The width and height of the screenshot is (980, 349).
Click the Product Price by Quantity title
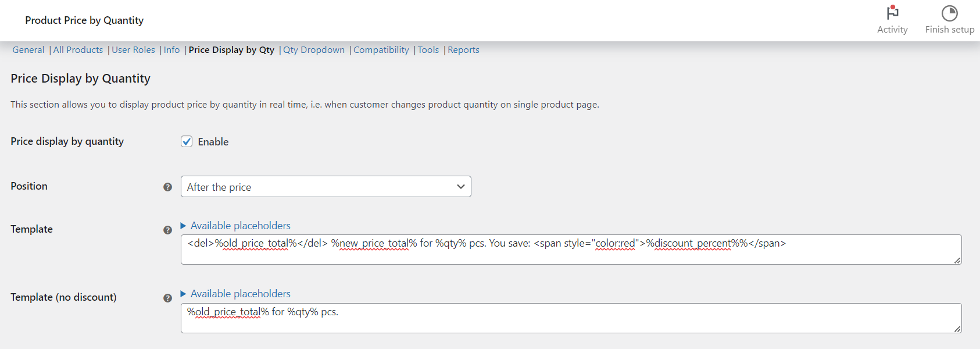[84, 20]
